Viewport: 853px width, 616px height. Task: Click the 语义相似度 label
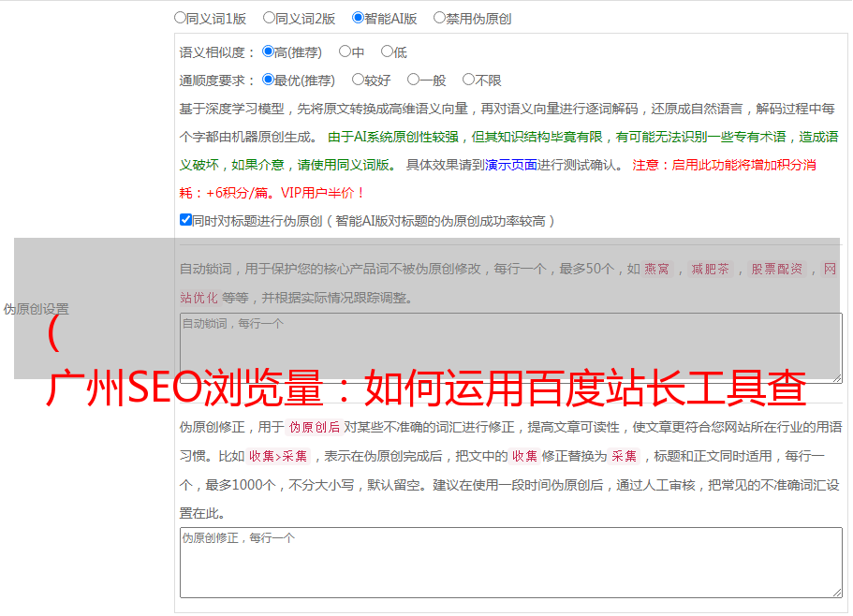pos(217,52)
